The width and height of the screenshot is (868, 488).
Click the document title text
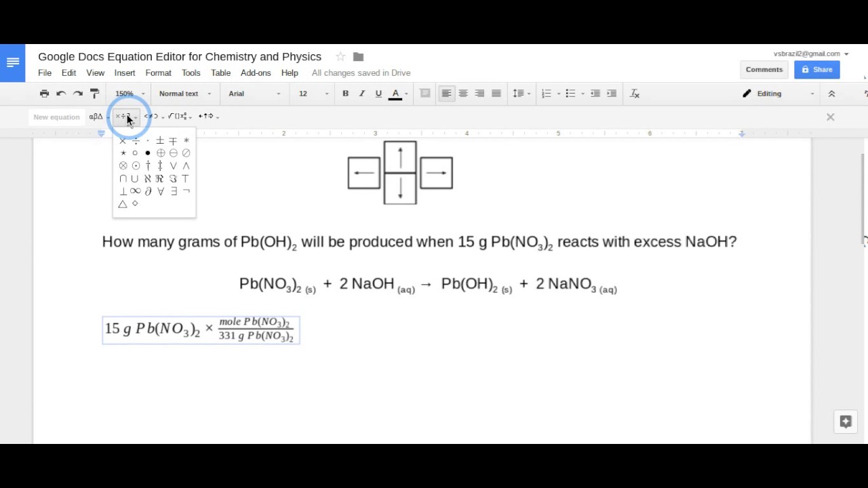click(x=180, y=57)
